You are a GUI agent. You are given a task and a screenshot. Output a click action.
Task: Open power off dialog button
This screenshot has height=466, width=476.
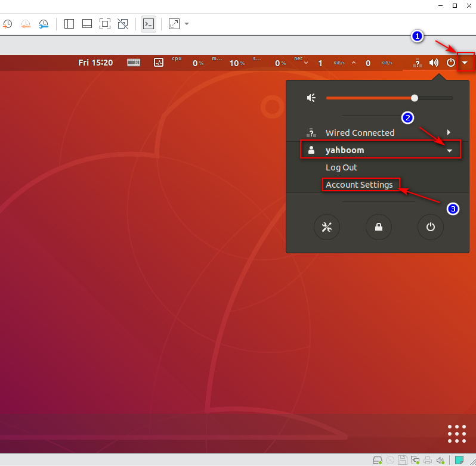(x=431, y=227)
